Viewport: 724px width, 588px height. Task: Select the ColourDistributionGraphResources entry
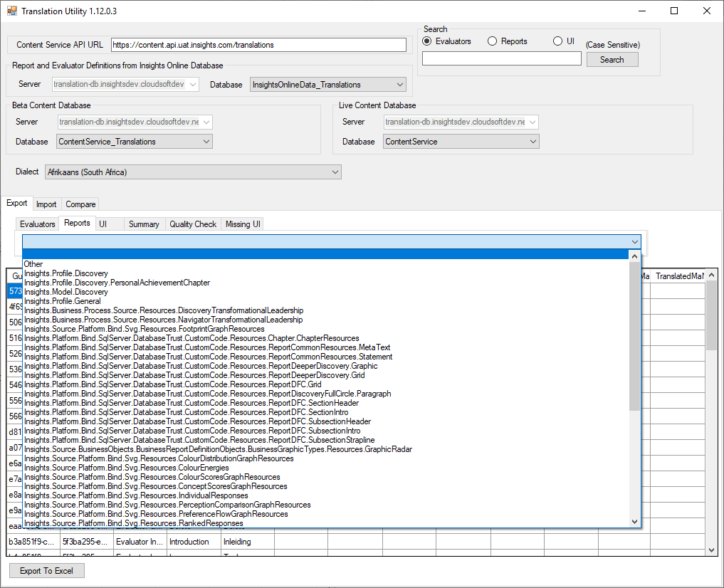tap(325, 458)
